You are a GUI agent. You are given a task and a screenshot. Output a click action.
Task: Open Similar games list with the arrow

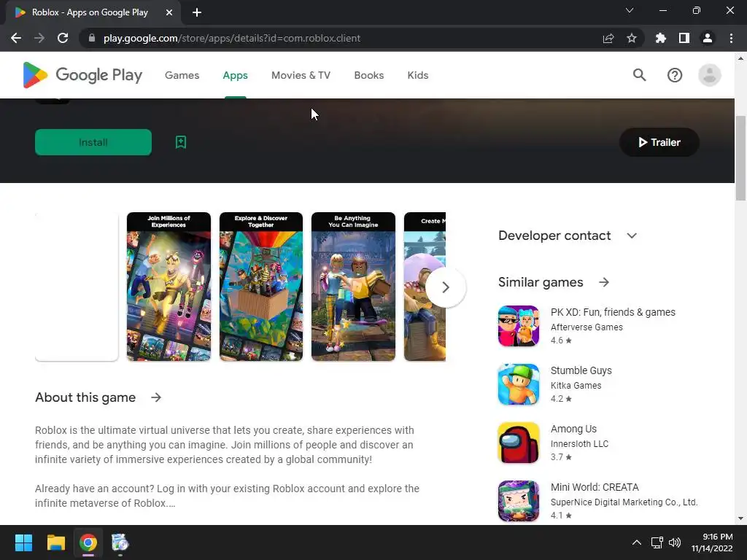(x=604, y=282)
